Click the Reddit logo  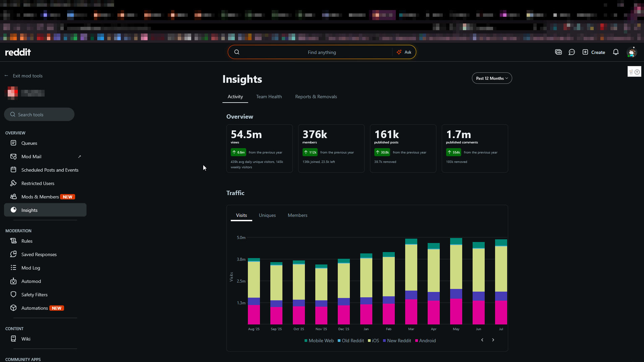18,52
